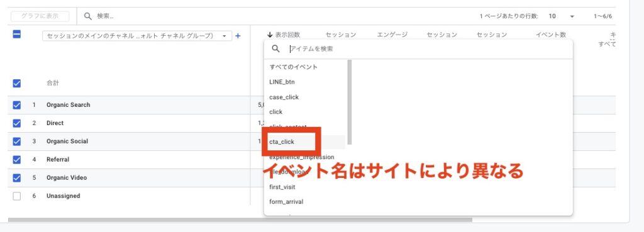Select first_visit event
644x232 pixels.
(x=282, y=187)
